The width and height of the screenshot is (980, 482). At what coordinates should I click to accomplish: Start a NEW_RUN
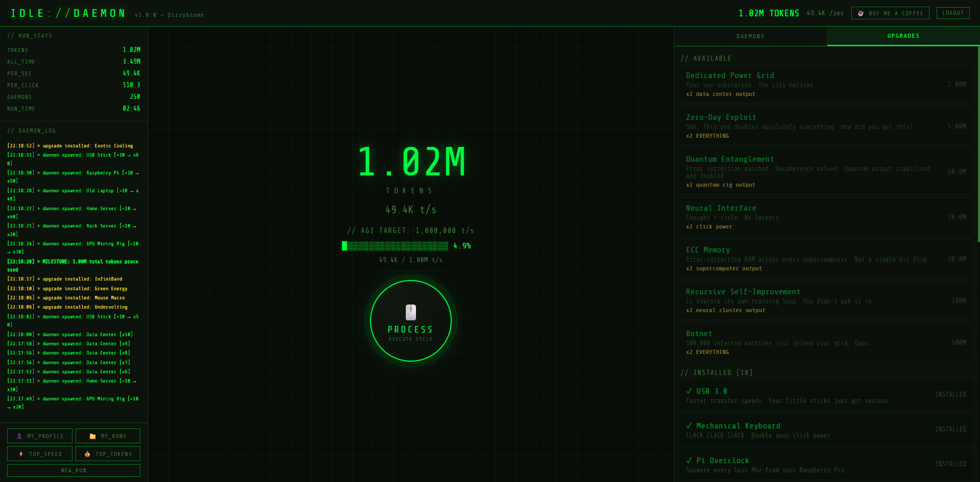[x=73, y=470]
